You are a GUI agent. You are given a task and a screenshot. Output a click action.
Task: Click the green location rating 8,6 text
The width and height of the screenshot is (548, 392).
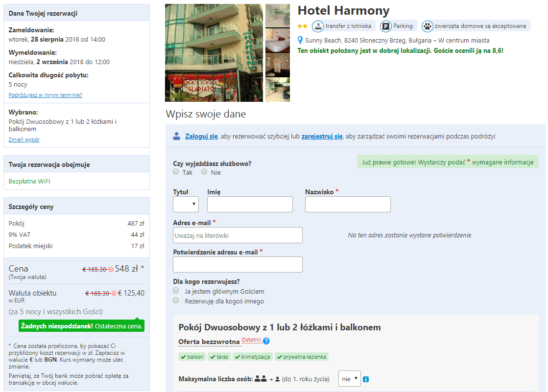(401, 51)
